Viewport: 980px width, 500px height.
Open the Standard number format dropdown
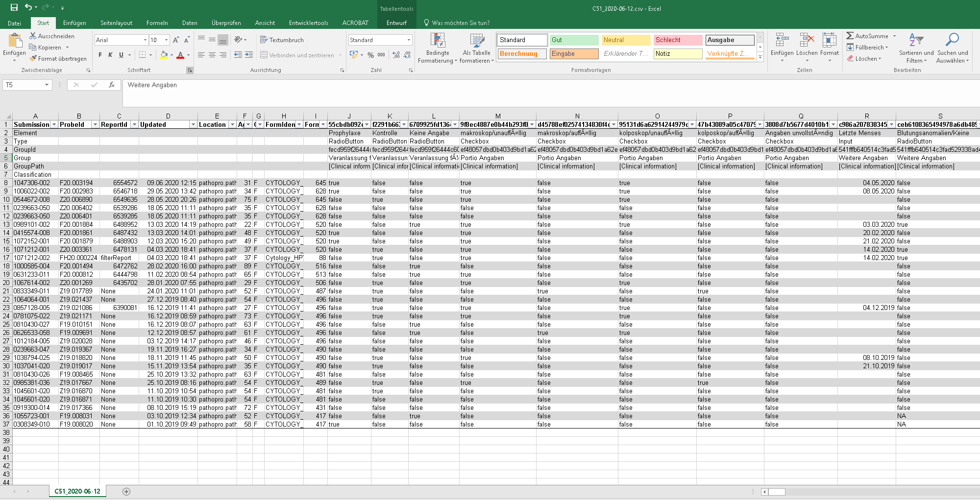(409, 40)
